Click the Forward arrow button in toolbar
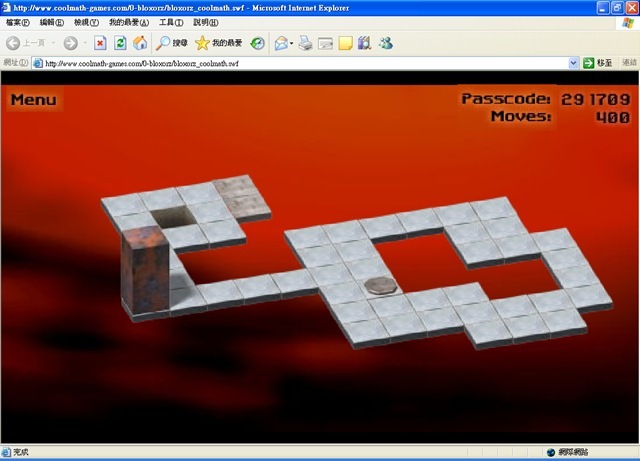This screenshot has height=461, width=640. pos(71,43)
